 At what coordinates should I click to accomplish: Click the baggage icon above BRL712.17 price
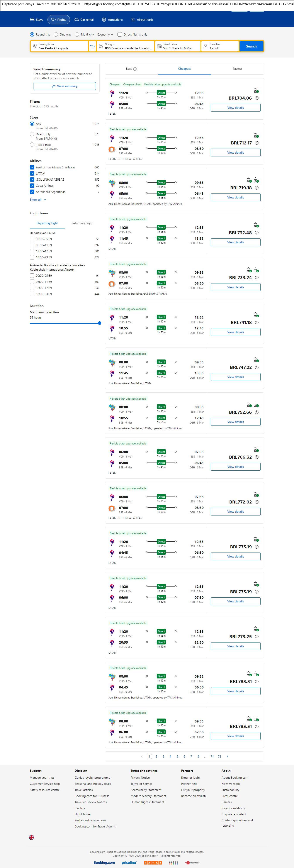click(256, 135)
